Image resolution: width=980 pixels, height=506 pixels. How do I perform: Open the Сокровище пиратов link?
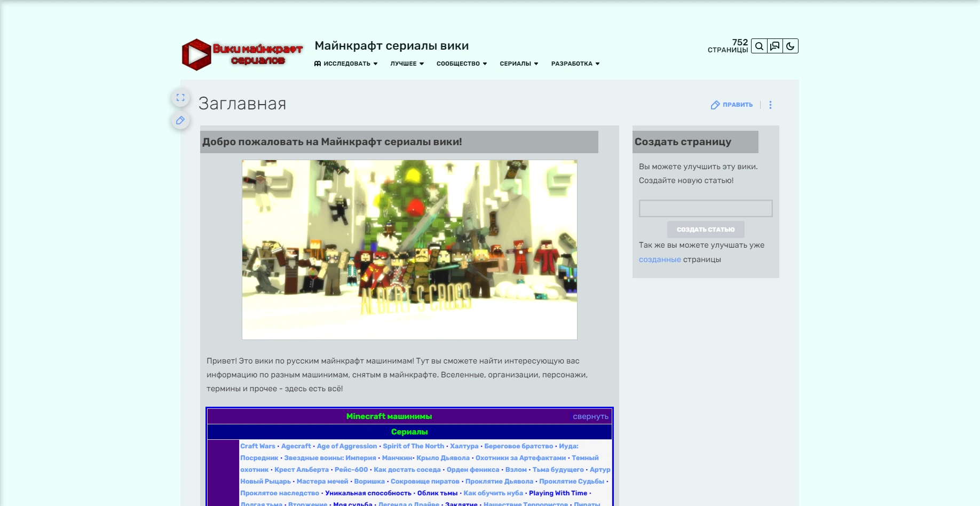tap(425, 481)
